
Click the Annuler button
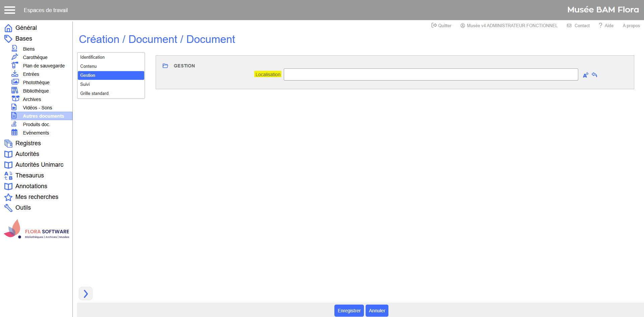377,311
